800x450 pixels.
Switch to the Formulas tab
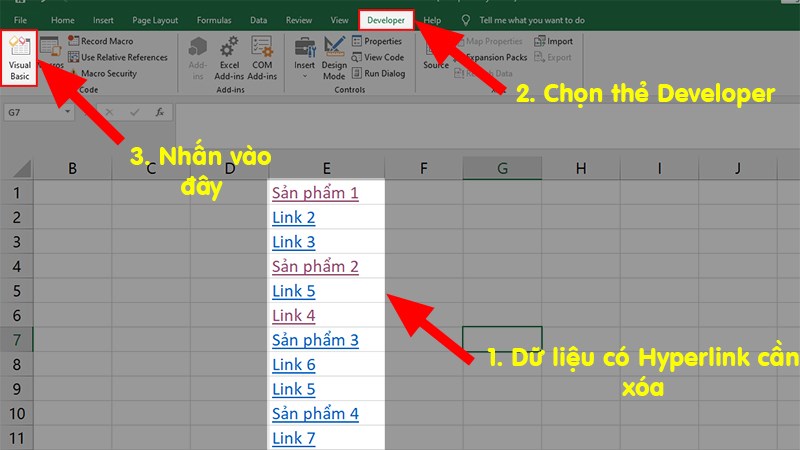pos(214,20)
